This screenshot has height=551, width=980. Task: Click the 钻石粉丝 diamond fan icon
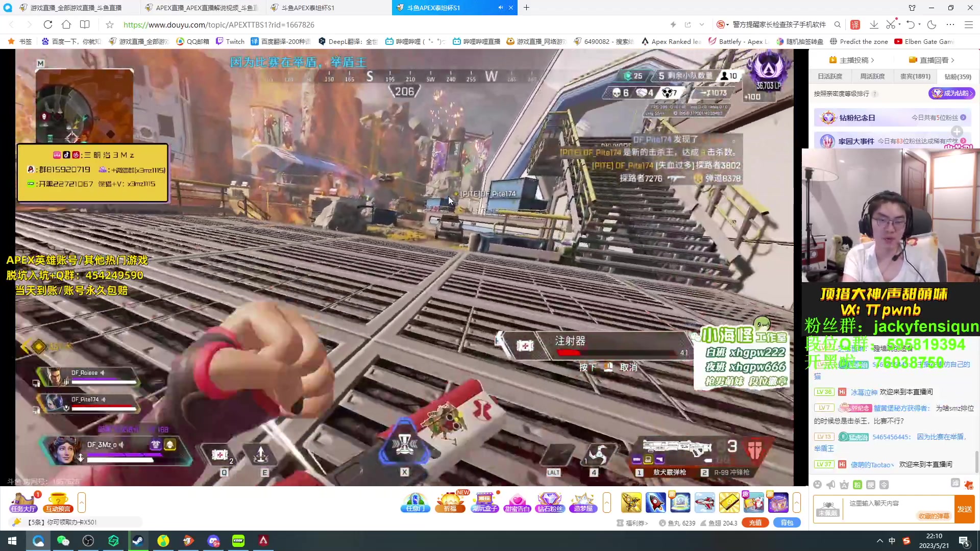550,503
